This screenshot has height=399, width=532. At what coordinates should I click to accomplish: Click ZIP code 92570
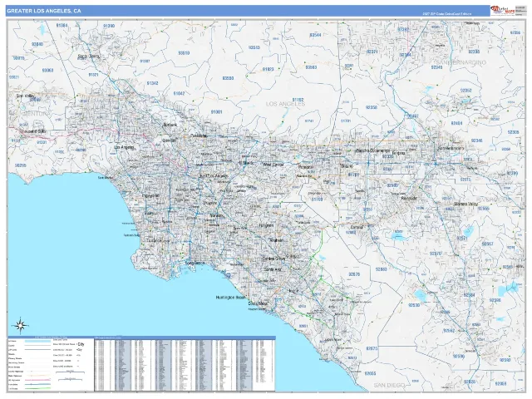coord(436,254)
